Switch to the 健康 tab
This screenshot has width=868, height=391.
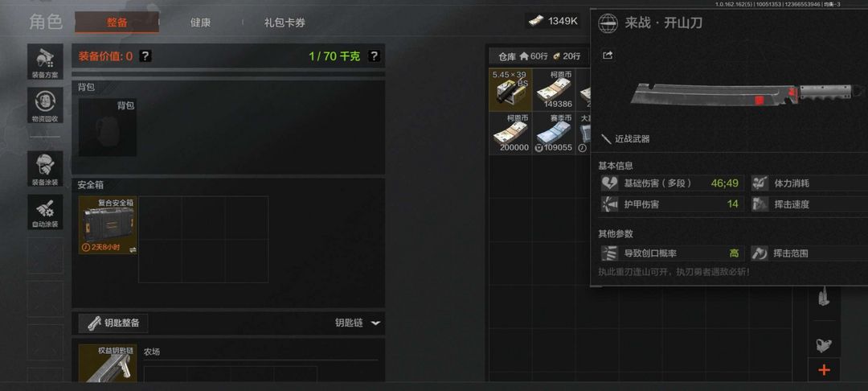(x=200, y=23)
